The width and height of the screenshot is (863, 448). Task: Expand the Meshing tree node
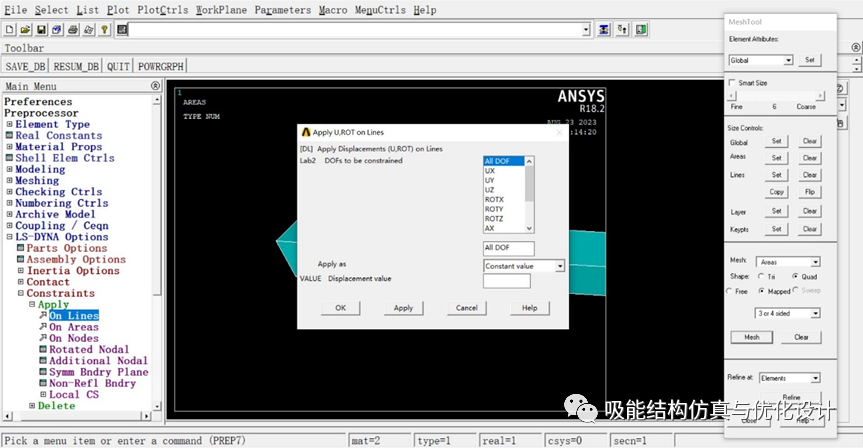[x=9, y=181]
